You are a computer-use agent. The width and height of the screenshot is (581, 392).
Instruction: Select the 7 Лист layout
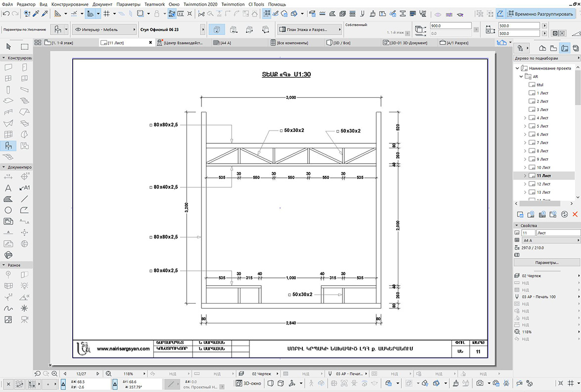[x=542, y=142]
